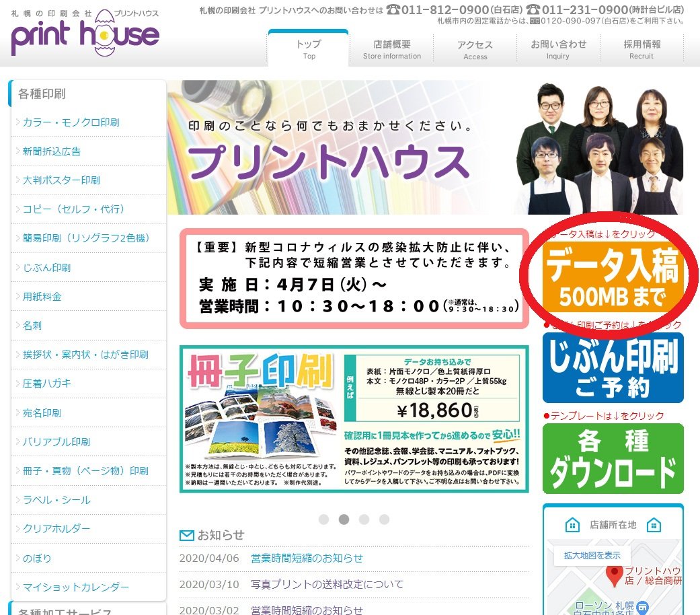The image size is (700, 615).
Task: Open 大判ポスター印刷 link
Action: tap(61, 180)
